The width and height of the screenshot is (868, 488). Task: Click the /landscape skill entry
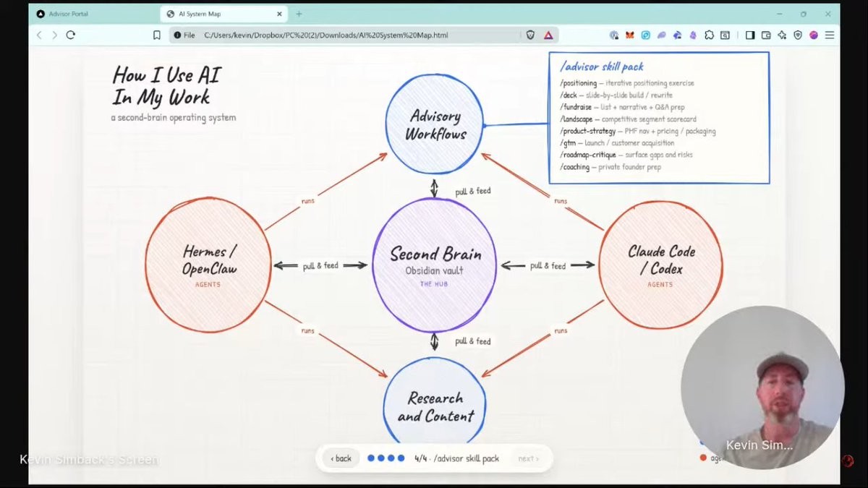pos(628,119)
